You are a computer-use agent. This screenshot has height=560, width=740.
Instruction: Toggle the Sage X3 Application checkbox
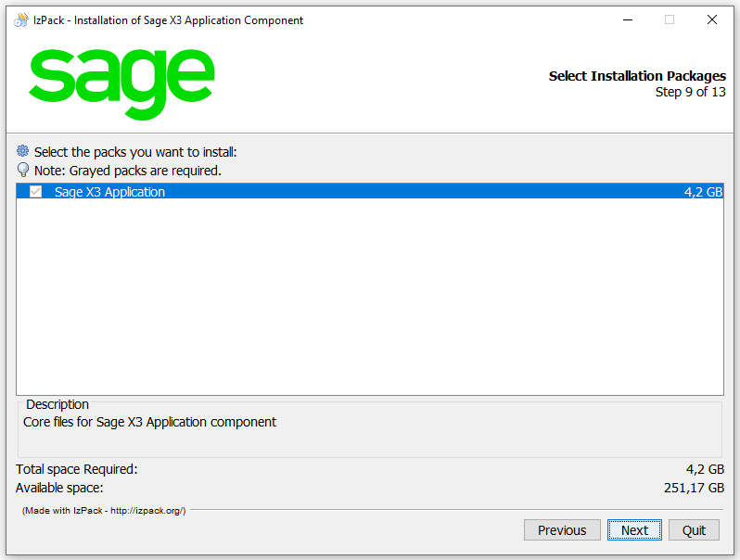[x=36, y=192]
